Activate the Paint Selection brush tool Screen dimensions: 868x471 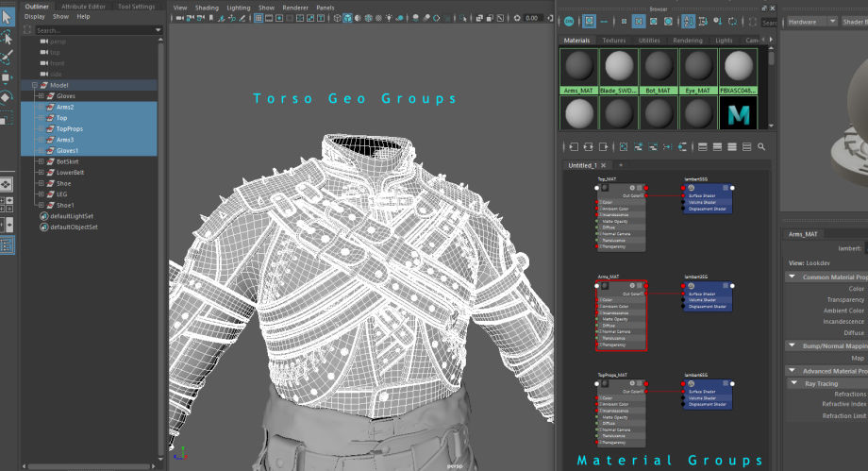pyautogui.click(x=7, y=58)
